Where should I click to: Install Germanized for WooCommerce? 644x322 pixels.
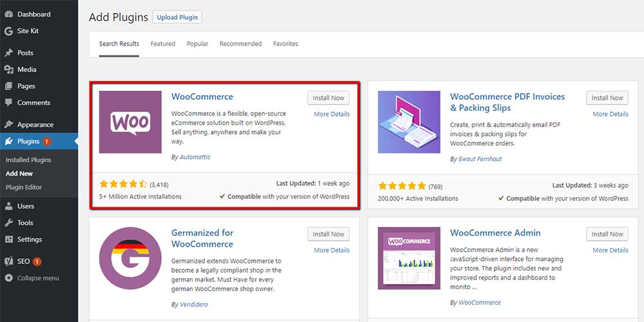coord(328,234)
